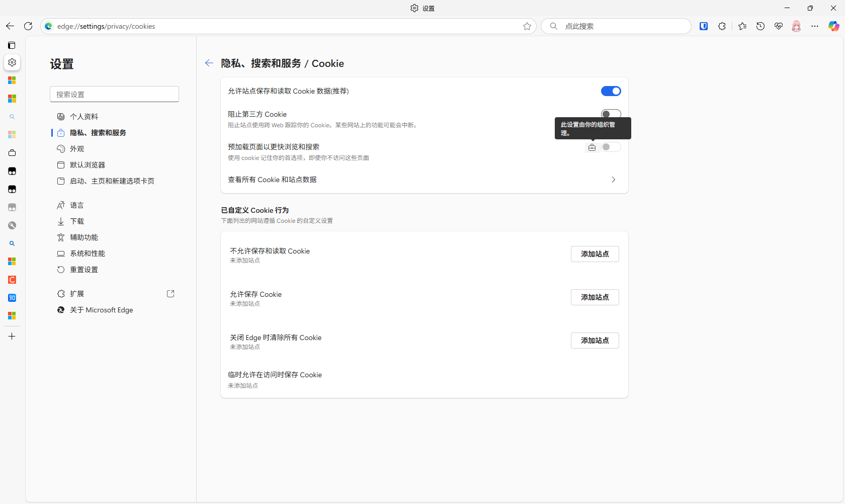
Task: Select 外观 in settings sidebar
Action: click(x=76, y=148)
